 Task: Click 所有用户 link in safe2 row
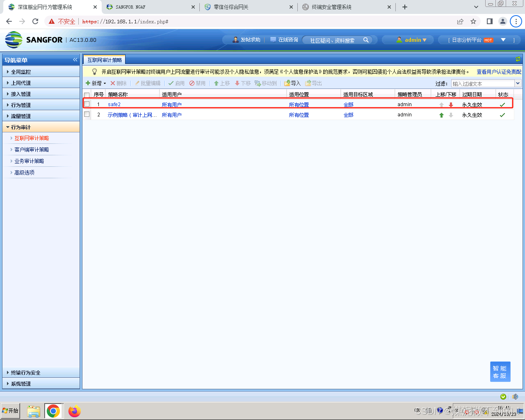click(171, 105)
